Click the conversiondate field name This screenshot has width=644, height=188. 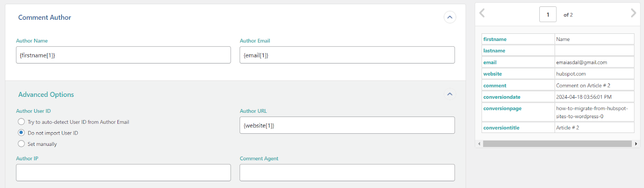502,97
